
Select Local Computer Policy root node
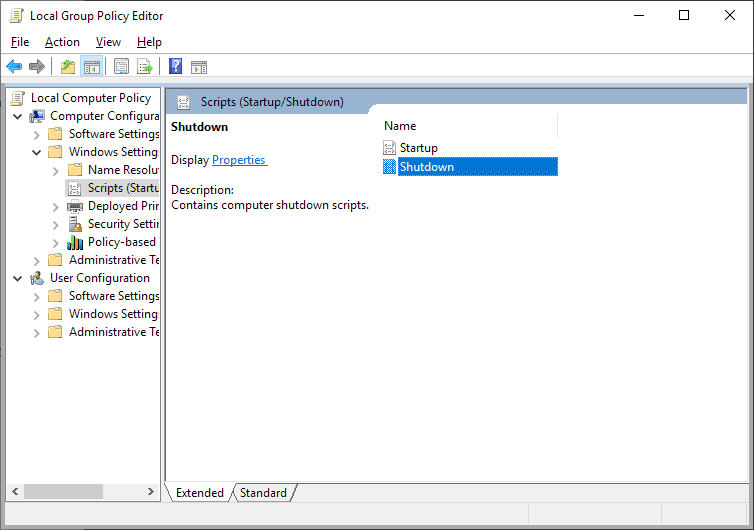[91, 98]
